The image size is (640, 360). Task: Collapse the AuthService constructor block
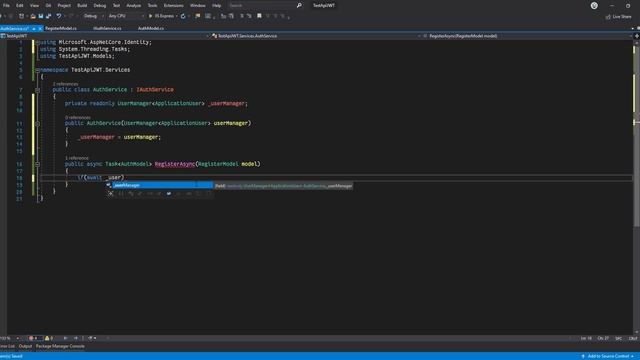[x=37, y=123]
